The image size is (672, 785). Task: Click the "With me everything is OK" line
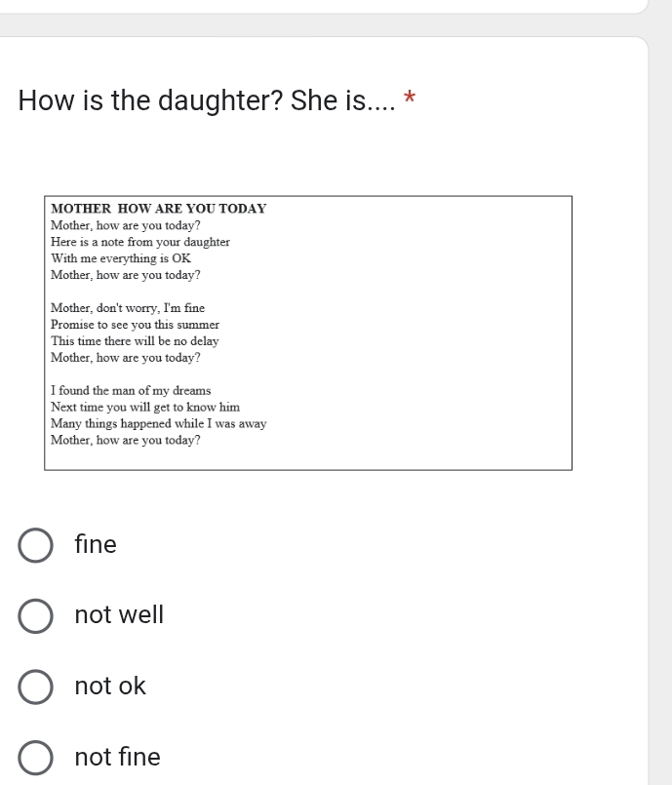tap(121, 258)
